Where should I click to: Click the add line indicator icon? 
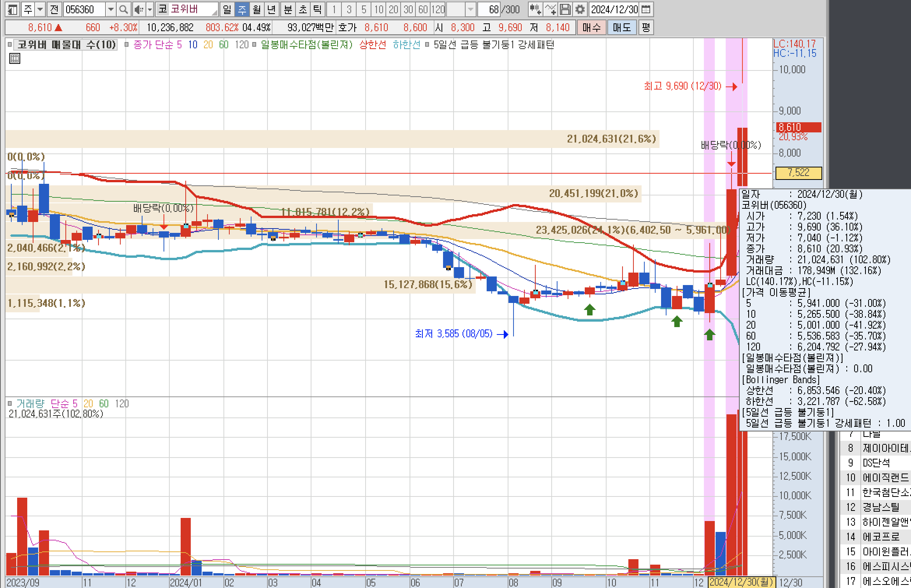(x=550, y=9)
